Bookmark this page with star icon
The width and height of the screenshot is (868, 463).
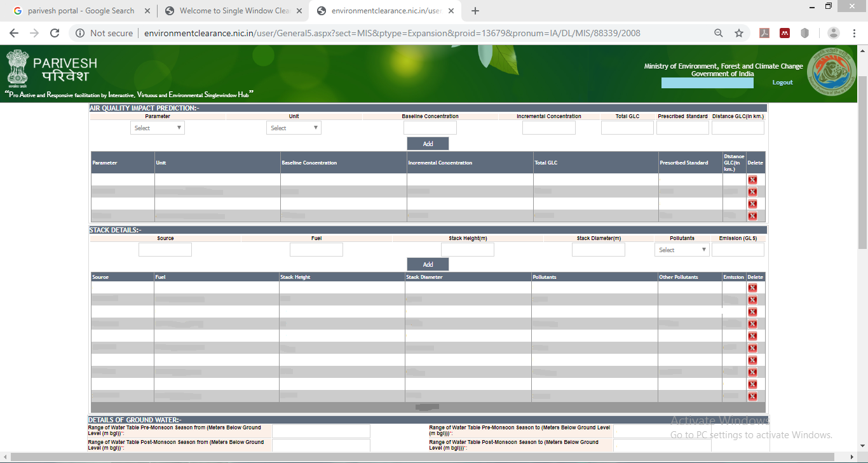coord(738,33)
